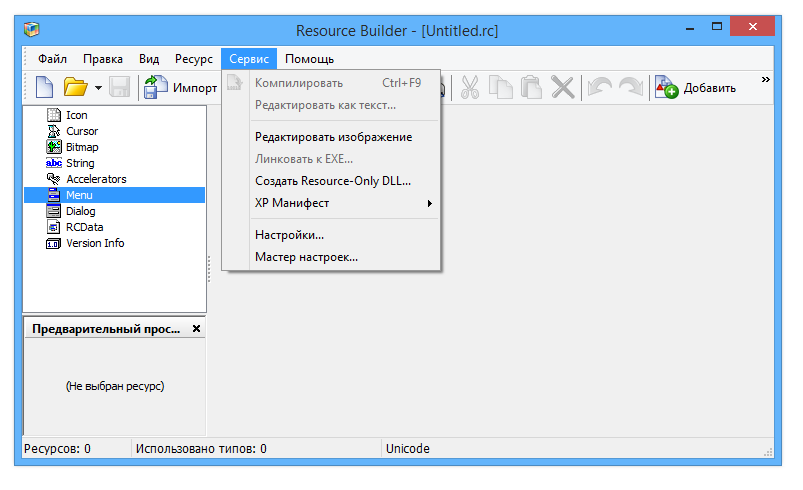This screenshot has width=803, height=490.
Task: Launch Мастер настроек from the menu
Action: tap(306, 257)
